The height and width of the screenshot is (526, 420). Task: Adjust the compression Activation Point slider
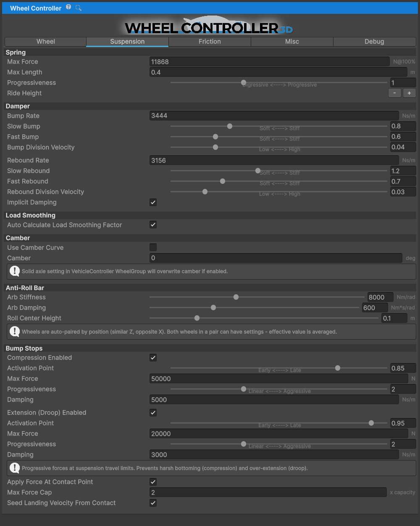(x=279, y=368)
